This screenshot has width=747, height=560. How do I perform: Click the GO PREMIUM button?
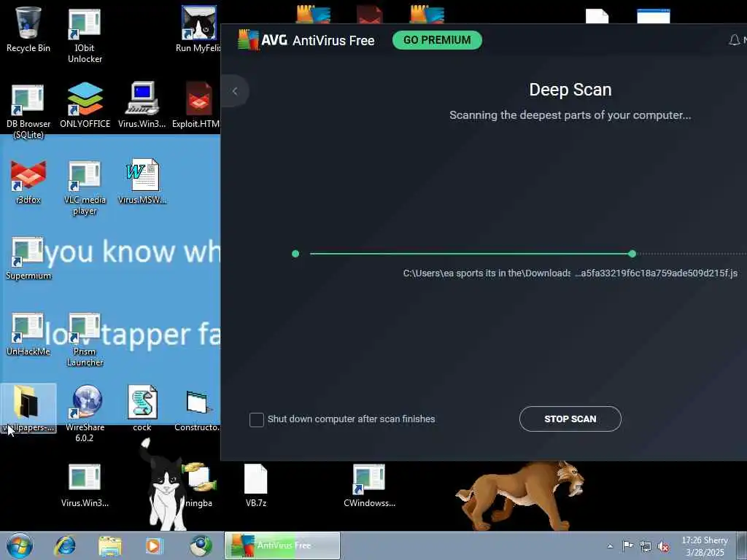pyautogui.click(x=437, y=40)
